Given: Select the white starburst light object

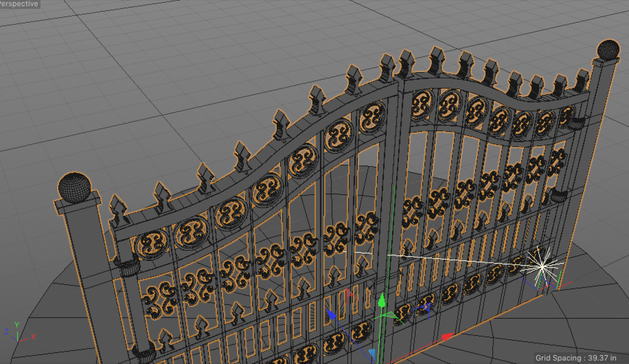Looking at the screenshot, I should click(x=542, y=266).
